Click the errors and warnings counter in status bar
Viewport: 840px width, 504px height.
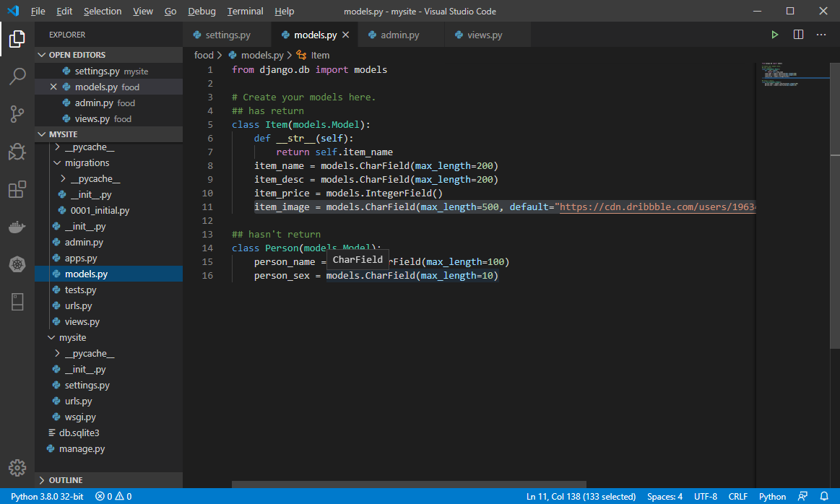[113, 497]
